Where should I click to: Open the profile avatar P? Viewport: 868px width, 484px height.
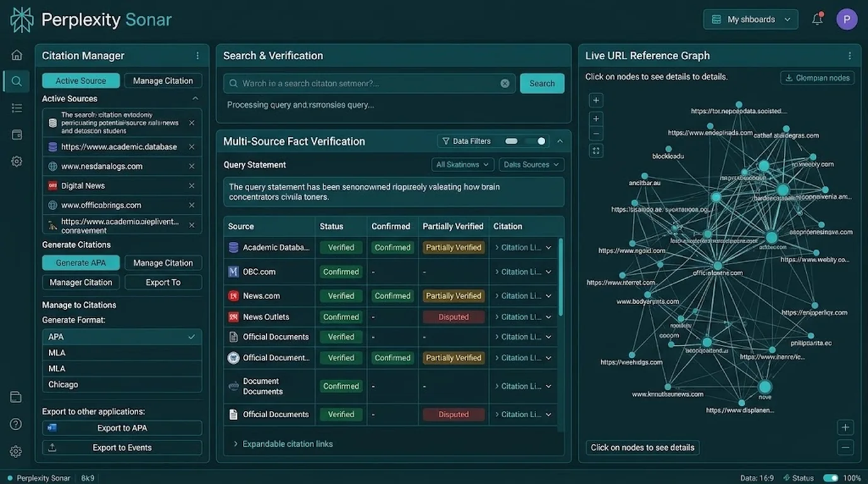tap(847, 20)
